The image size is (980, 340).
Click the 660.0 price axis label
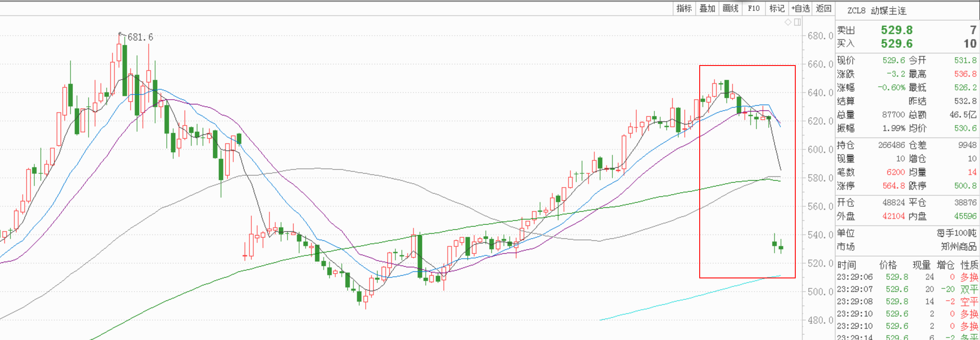tap(820, 64)
